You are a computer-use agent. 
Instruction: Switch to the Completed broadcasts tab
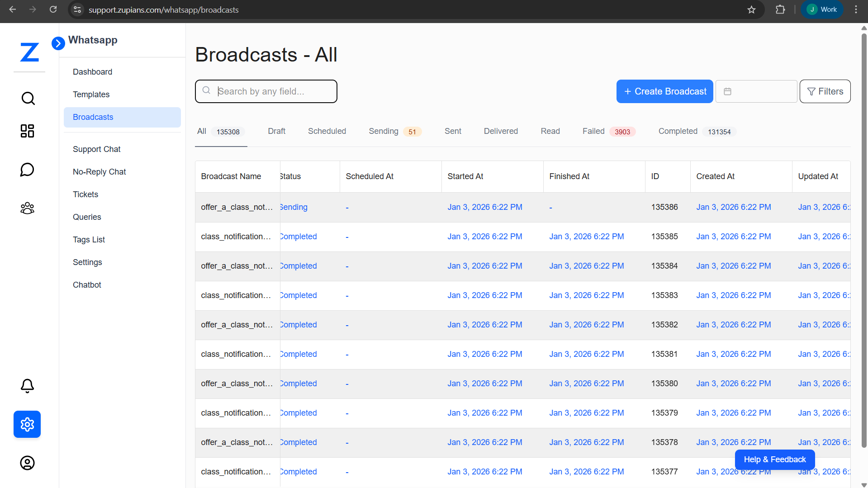point(678,131)
